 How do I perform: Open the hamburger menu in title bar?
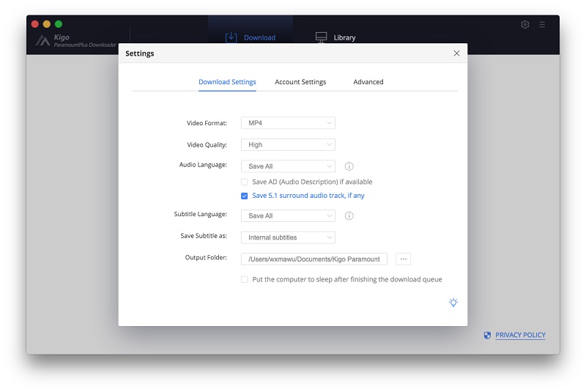pyautogui.click(x=542, y=25)
